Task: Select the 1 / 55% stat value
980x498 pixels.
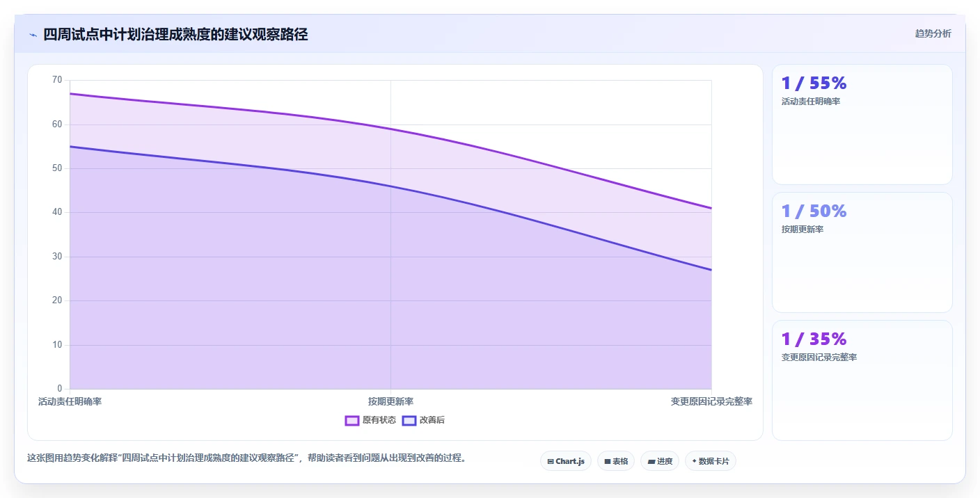Action: (x=814, y=83)
